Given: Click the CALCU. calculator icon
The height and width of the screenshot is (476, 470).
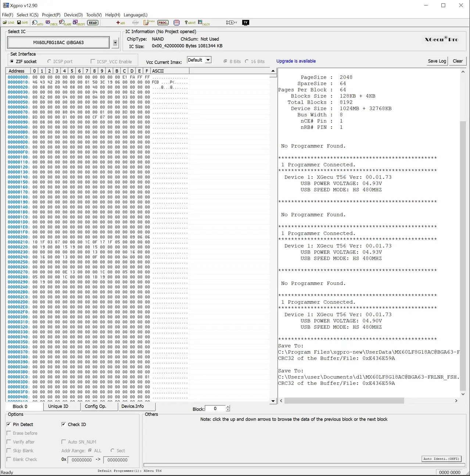Looking at the screenshot, I should tap(204, 23).
